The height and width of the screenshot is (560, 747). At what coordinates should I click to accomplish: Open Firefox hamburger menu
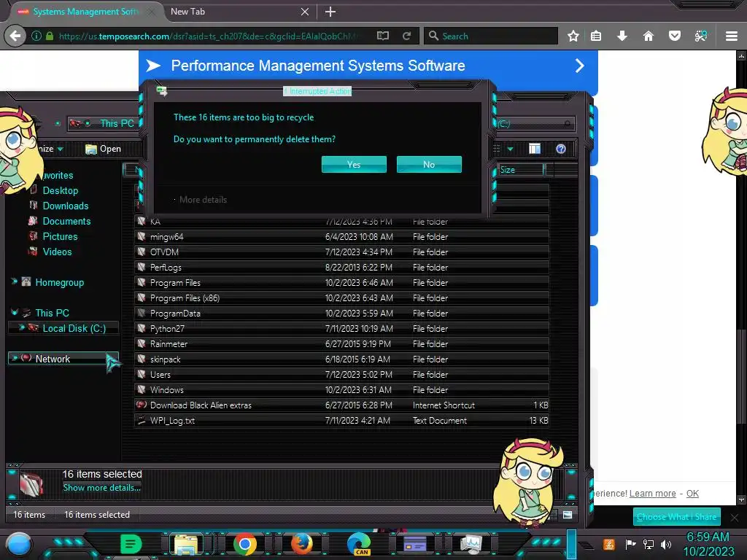(732, 36)
